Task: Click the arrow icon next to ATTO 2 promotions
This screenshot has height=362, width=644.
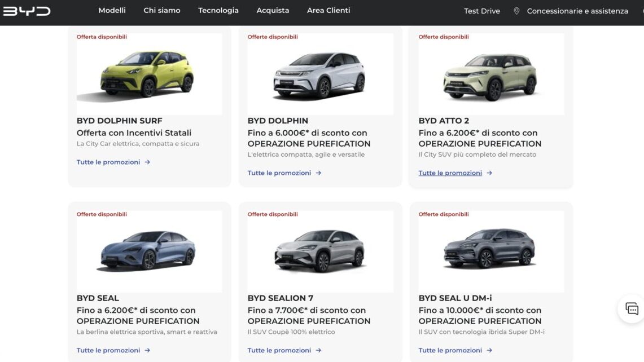Action: tap(489, 173)
